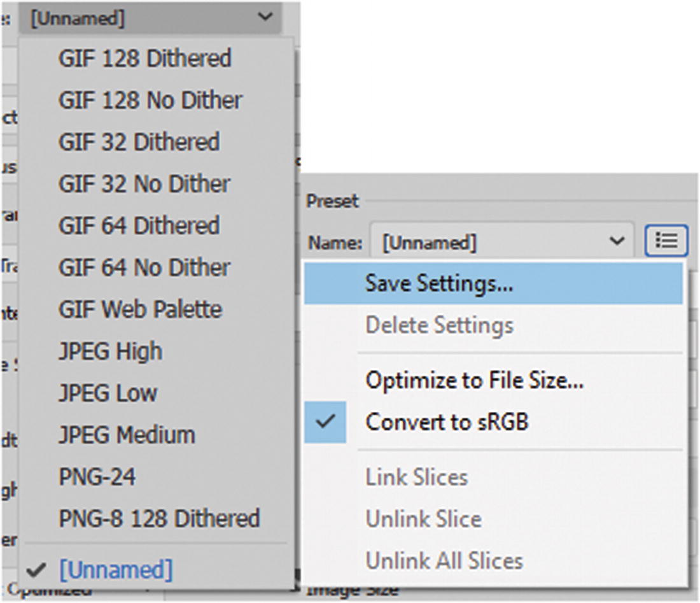Screen dimensions: 700x603
Task: Click Optimize to File Size option
Action: point(474,380)
